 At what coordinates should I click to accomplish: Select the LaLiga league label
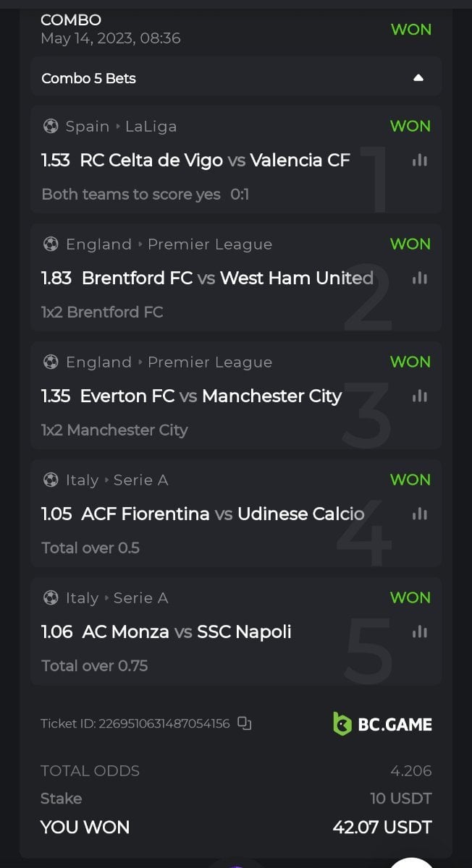click(151, 127)
